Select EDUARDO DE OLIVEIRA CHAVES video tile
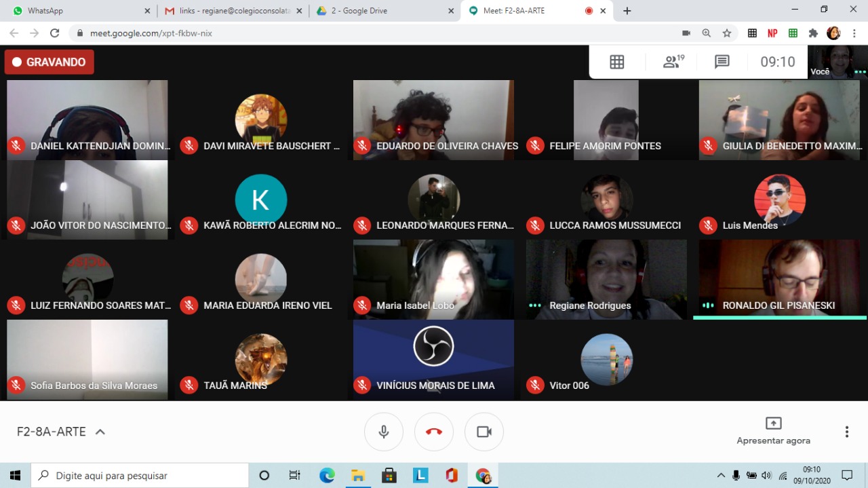 point(433,120)
